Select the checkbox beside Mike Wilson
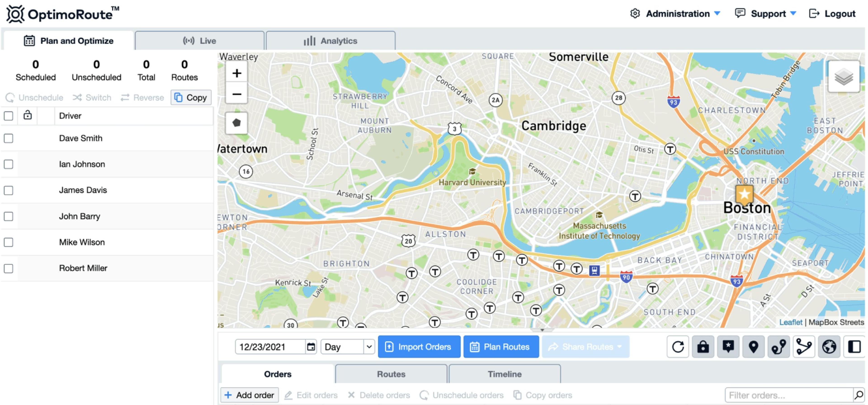 (8, 242)
